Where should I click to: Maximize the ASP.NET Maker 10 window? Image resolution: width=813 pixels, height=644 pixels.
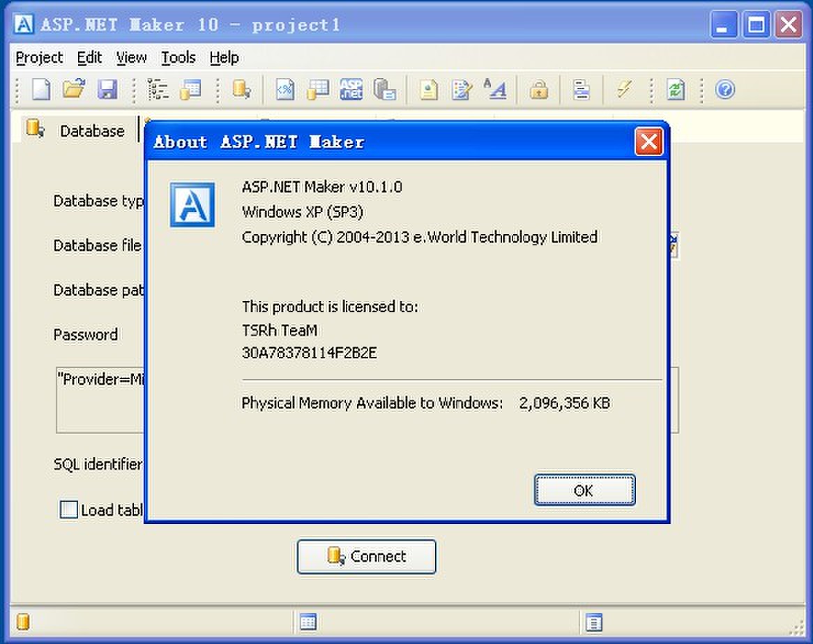click(756, 24)
